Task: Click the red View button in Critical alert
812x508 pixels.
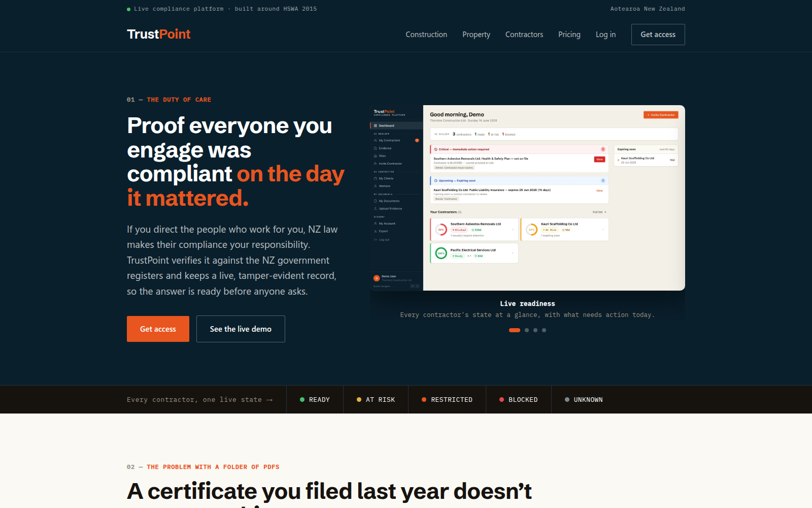Action: [599, 160]
